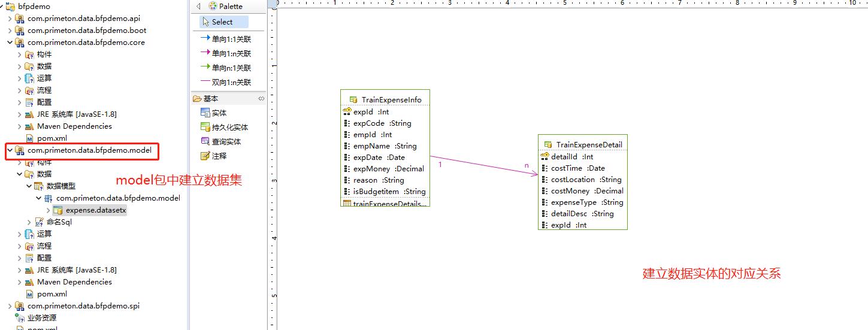Click the 注释 note palette icon
Screen dimensions: 868x330
click(206, 156)
